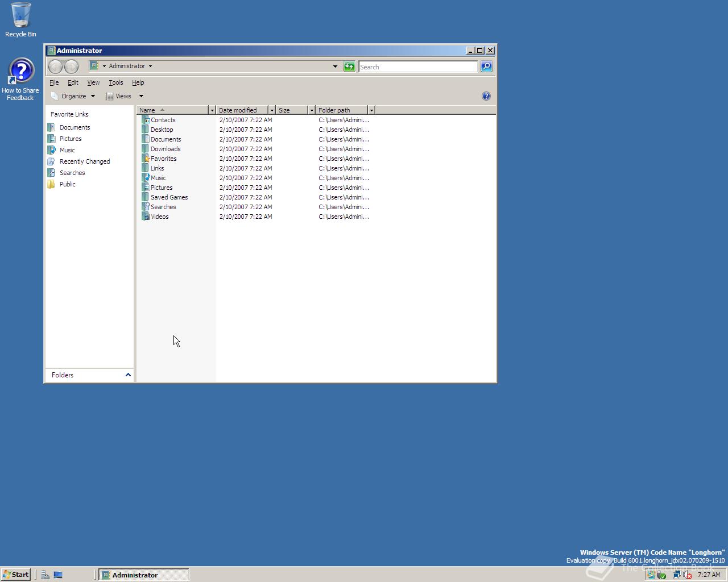Screen dimensions: 728x582
Task: Open the Date modified column filter dropdown
Action: click(x=272, y=110)
